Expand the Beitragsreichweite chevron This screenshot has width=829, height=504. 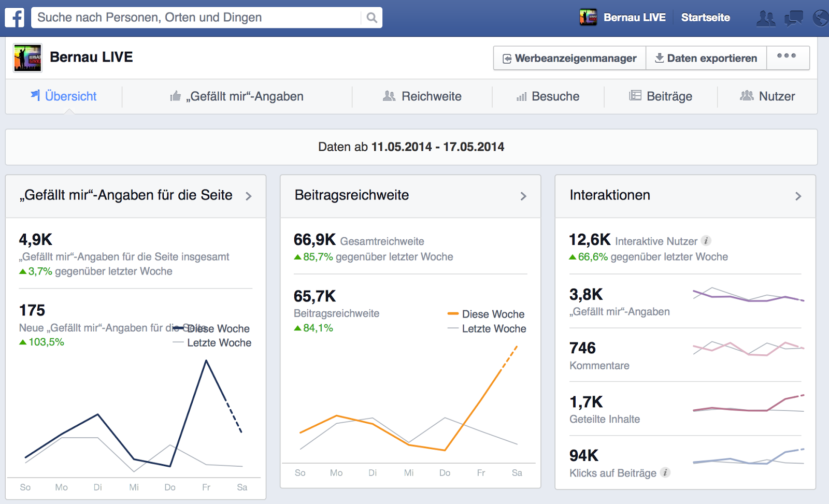click(x=523, y=196)
